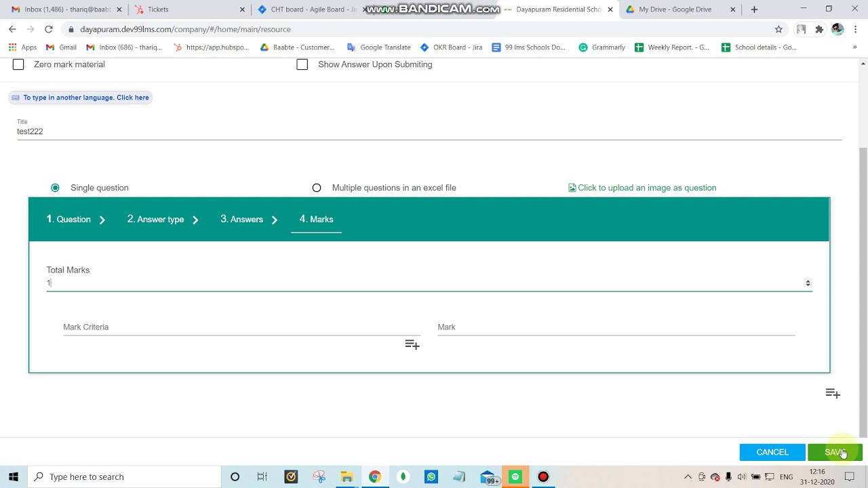The image size is (868, 488).
Task: Open the Apps bookmark shortcut
Action: (x=22, y=47)
